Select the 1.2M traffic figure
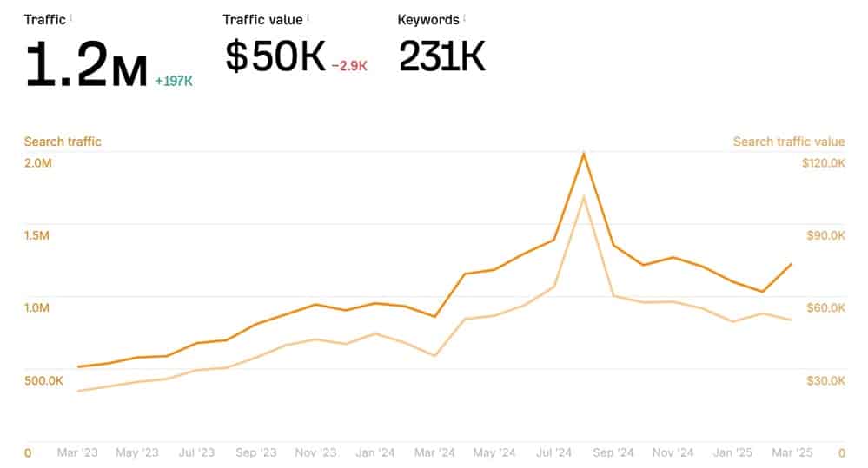The width and height of the screenshot is (868, 468). 86,64
